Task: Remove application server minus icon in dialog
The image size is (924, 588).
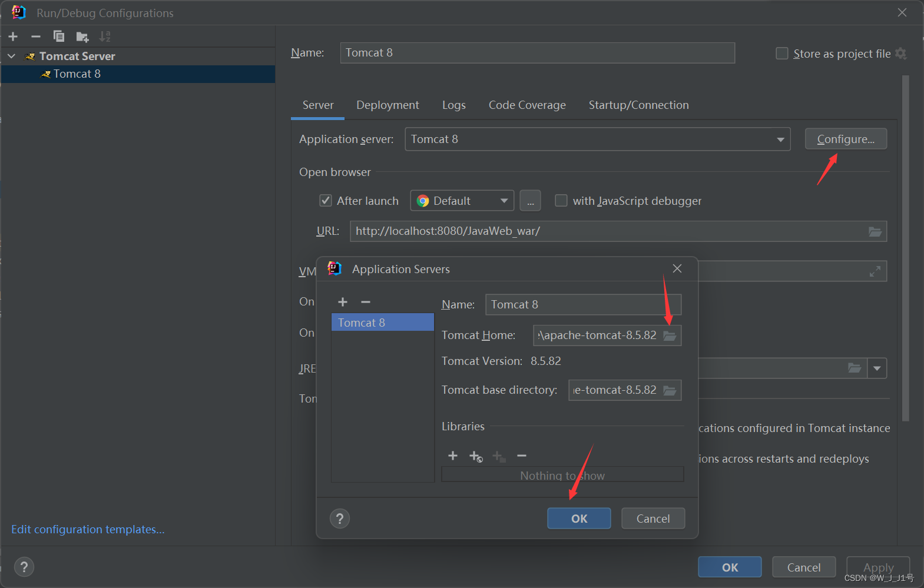Action: click(x=366, y=302)
